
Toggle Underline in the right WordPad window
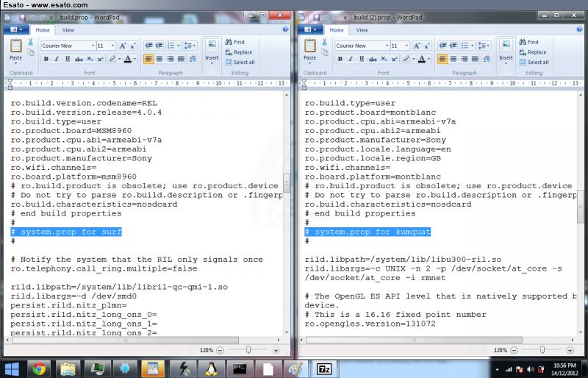click(x=362, y=59)
